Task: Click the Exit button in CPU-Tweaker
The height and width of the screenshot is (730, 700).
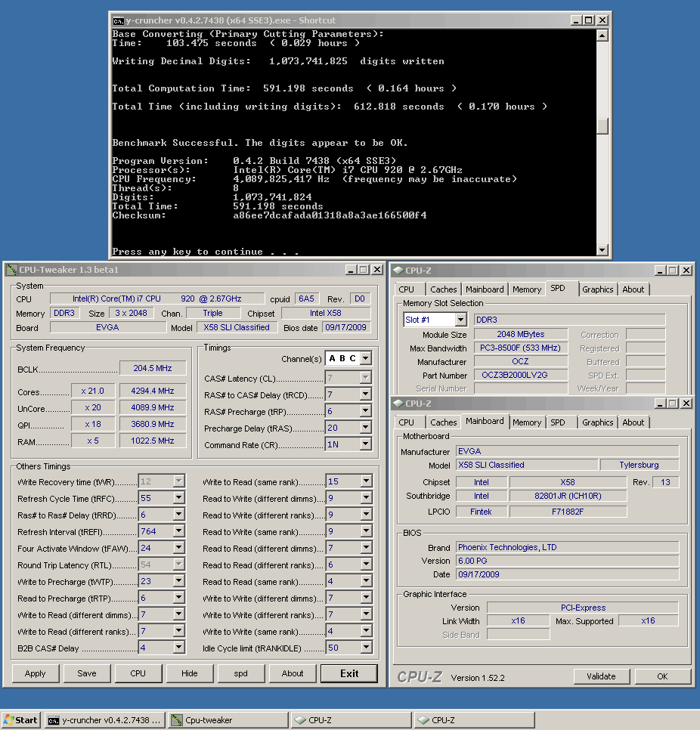Action: click(349, 673)
